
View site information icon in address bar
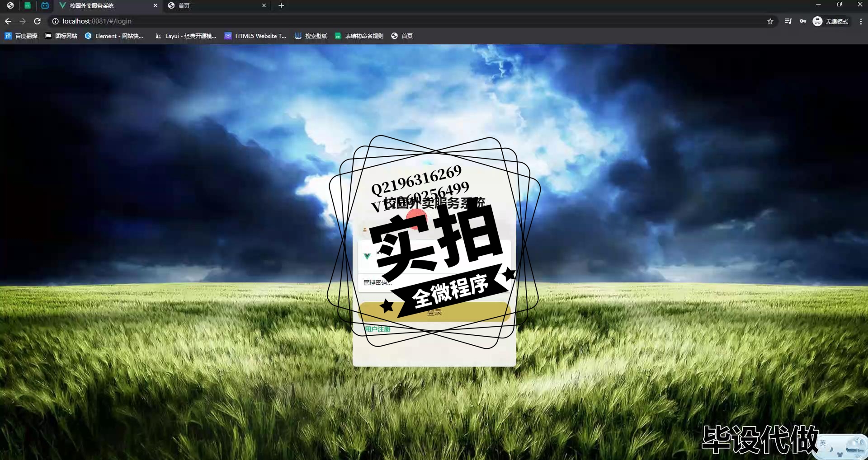click(x=55, y=21)
